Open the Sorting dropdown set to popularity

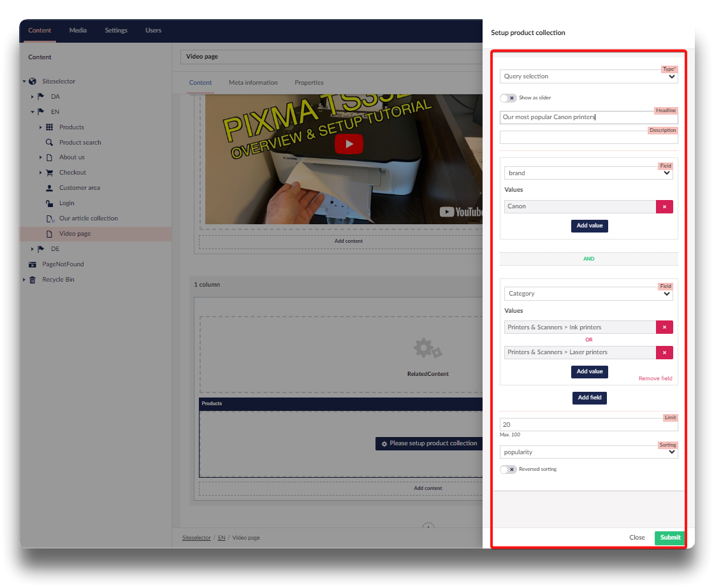[588, 452]
